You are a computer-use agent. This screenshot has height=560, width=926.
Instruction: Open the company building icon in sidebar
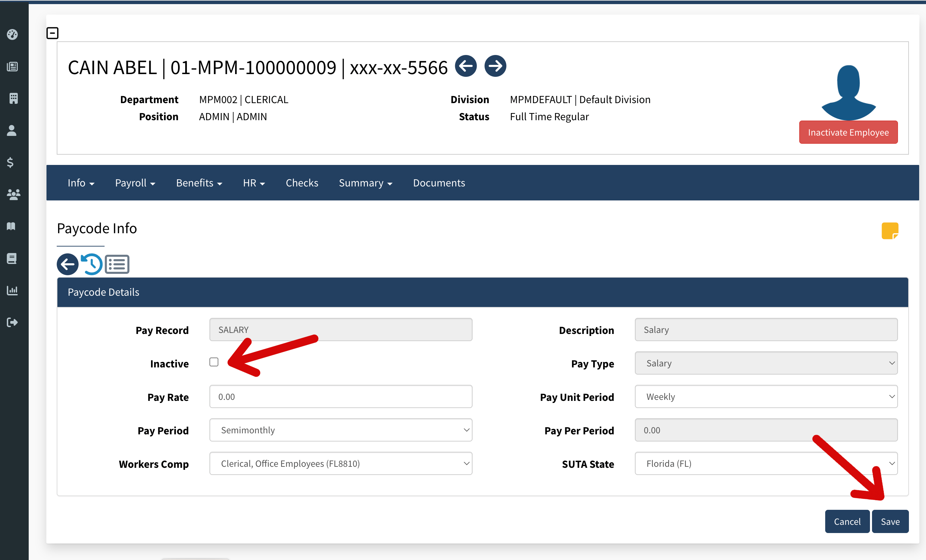pos(13,98)
